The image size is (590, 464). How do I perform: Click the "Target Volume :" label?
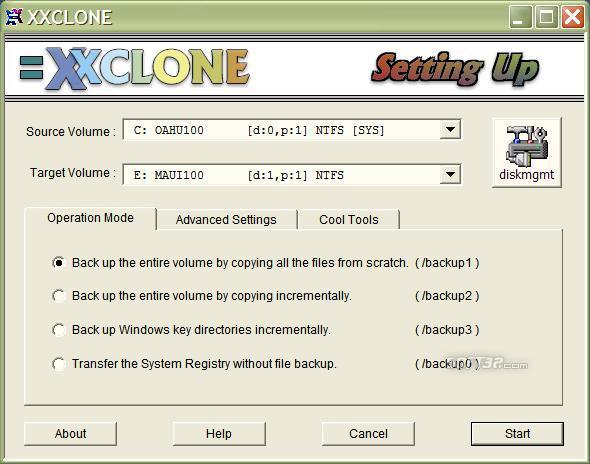(73, 173)
